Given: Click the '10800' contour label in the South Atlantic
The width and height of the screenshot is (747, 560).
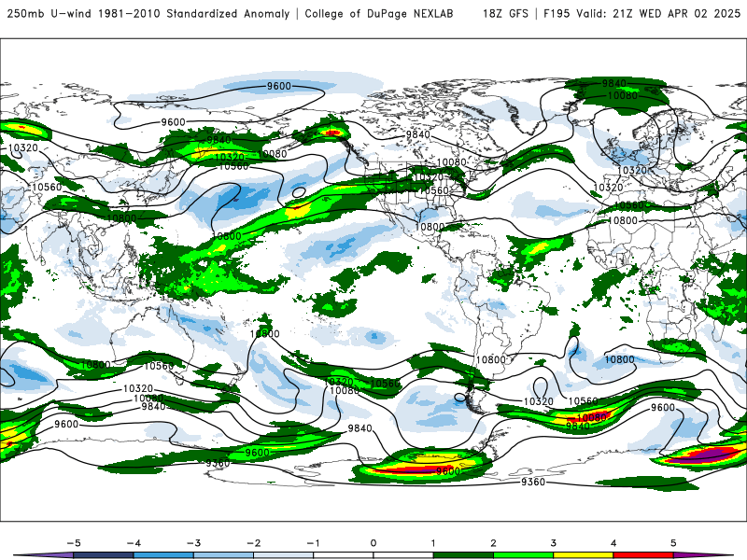Looking at the screenshot, I should 619,359.
